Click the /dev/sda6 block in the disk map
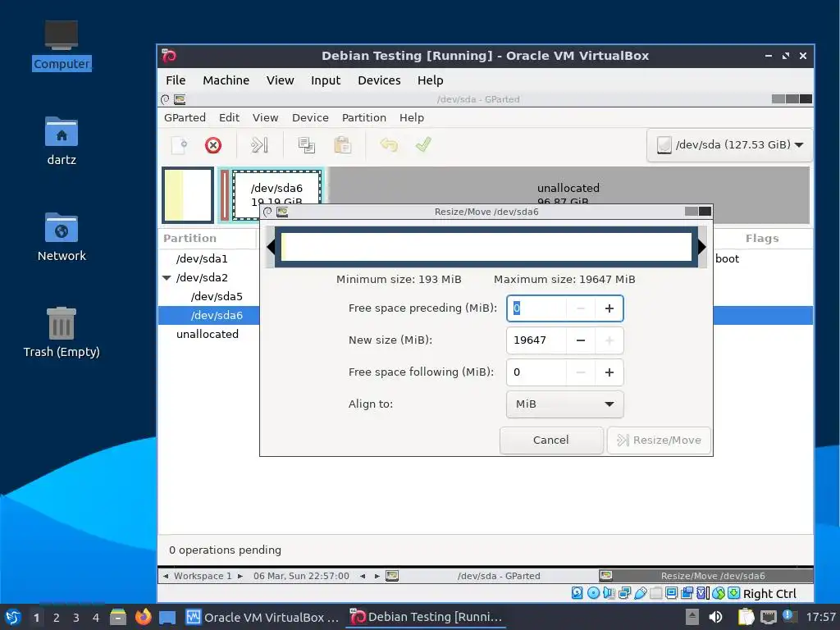Viewport: 840px width, 630px height. [x=277, y=188]
